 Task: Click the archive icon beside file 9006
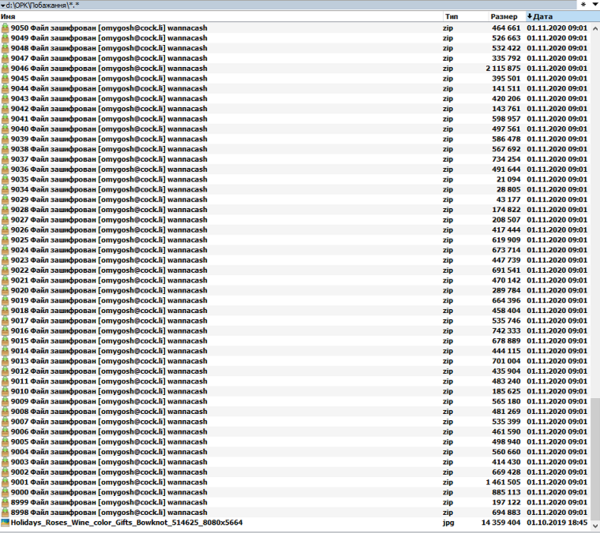pyautogui.click(x=5, y=432)
